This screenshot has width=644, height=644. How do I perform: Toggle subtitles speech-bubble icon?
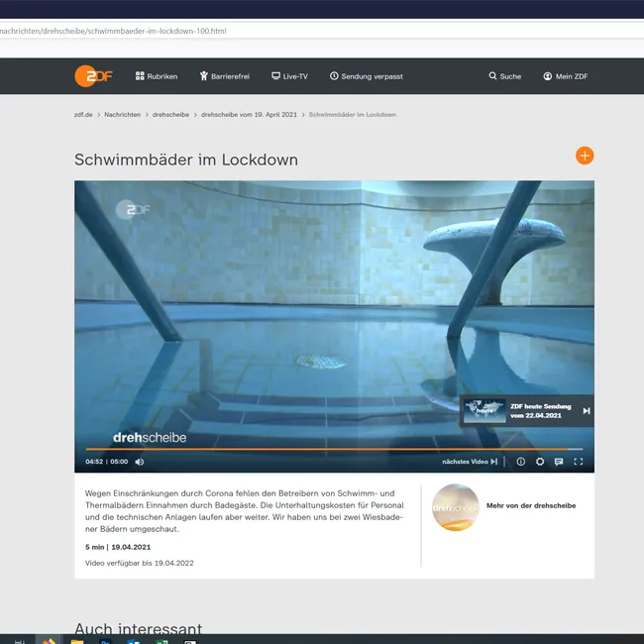point(559,462)
